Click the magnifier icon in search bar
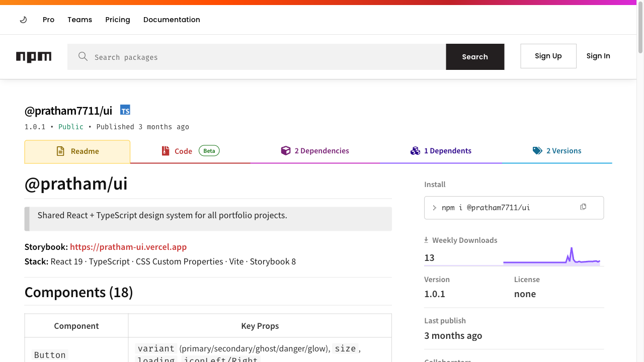This screenshot has height=362, width=644. tap(83, 56)
